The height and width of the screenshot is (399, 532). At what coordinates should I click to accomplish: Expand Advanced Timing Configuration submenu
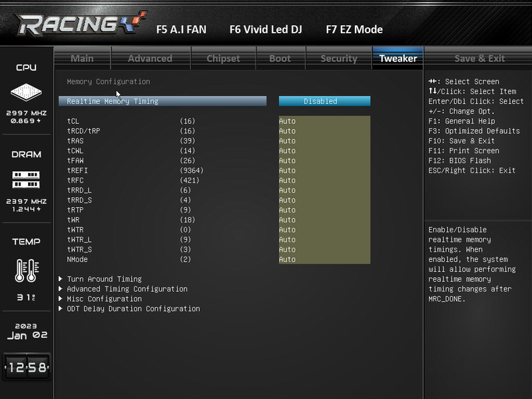pyautogui.click(x=127, y=288)
